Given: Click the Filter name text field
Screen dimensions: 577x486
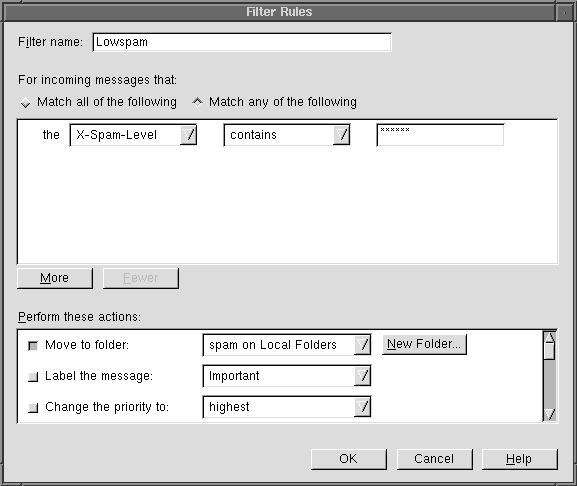Looking at the screenshot, I should [x=242, y=42].
